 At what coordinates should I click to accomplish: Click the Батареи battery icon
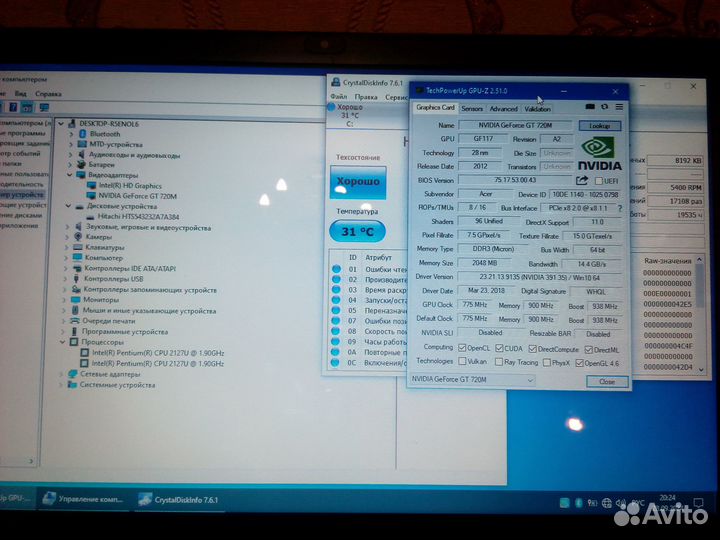click(81, 164)
